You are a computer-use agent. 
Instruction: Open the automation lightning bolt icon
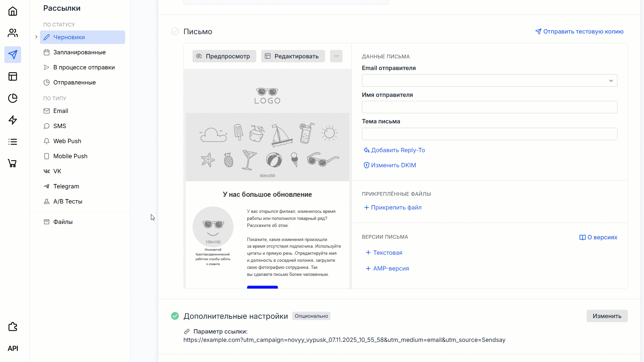click(x=13, y=120)
